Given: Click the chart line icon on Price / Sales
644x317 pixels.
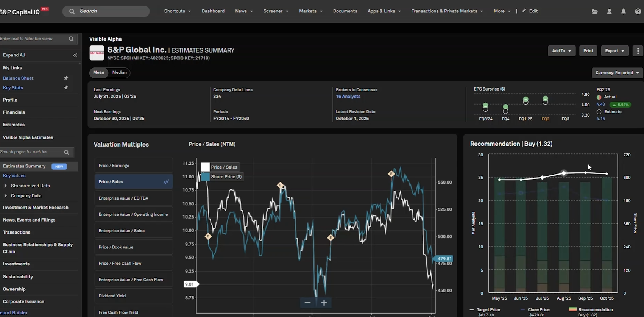Looking at the screenshot, I should click(x=166, y=182).
